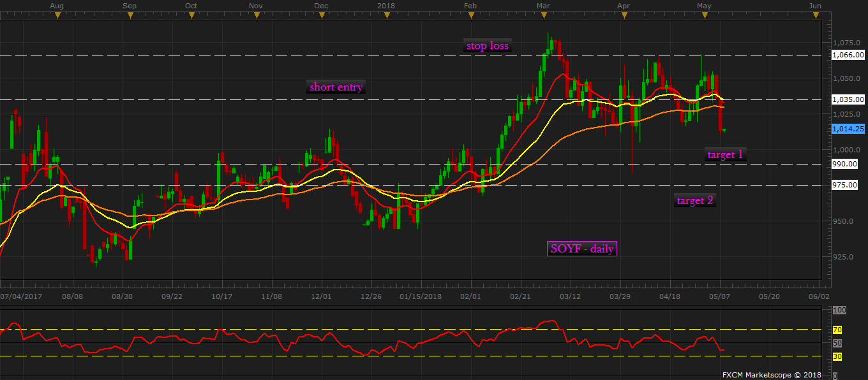Click the 1,066.00 stop loss price tag
The image size is (868, 380).
click(x=849, y=55)
